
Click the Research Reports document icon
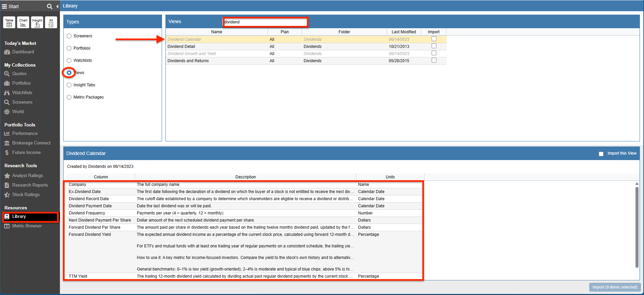pyautogui.click(x=7, y=185)
